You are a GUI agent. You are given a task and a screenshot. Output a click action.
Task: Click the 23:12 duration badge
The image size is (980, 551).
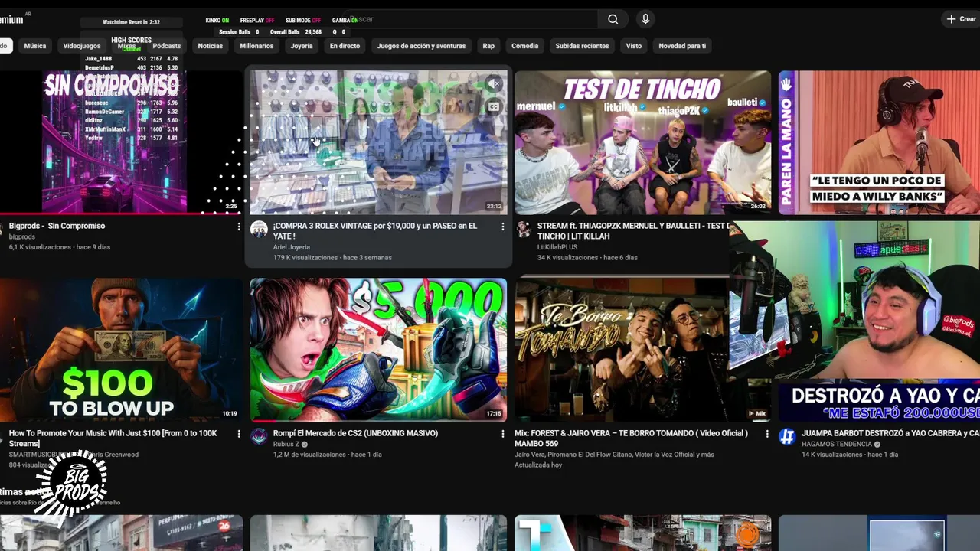click(494, 207)
